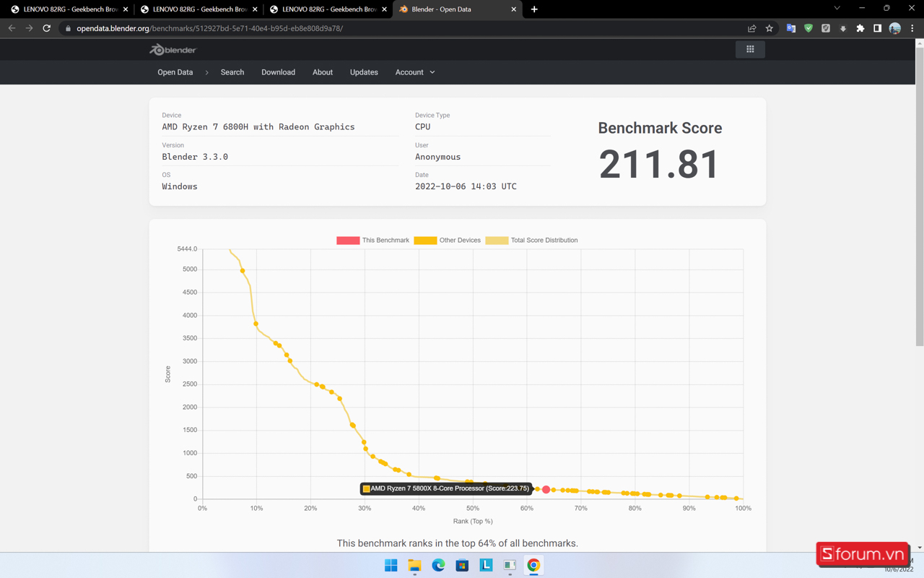This screenshot has width=924, height=578.
Task: Expand the Account dropdown menu
Action: coord(415,72)
